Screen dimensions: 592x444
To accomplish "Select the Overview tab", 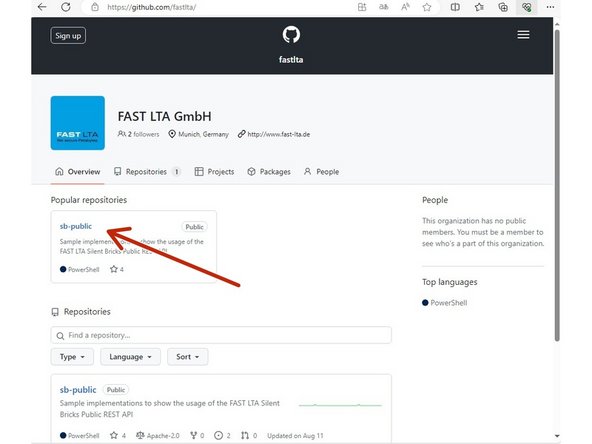I will [78, 172].
